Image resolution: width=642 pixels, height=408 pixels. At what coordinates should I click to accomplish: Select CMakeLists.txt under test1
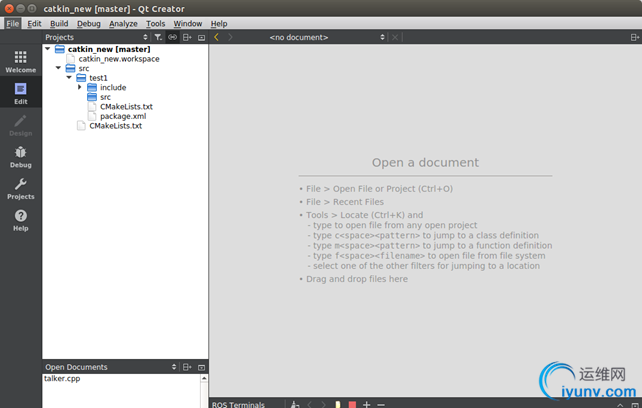tap(126, 107)
